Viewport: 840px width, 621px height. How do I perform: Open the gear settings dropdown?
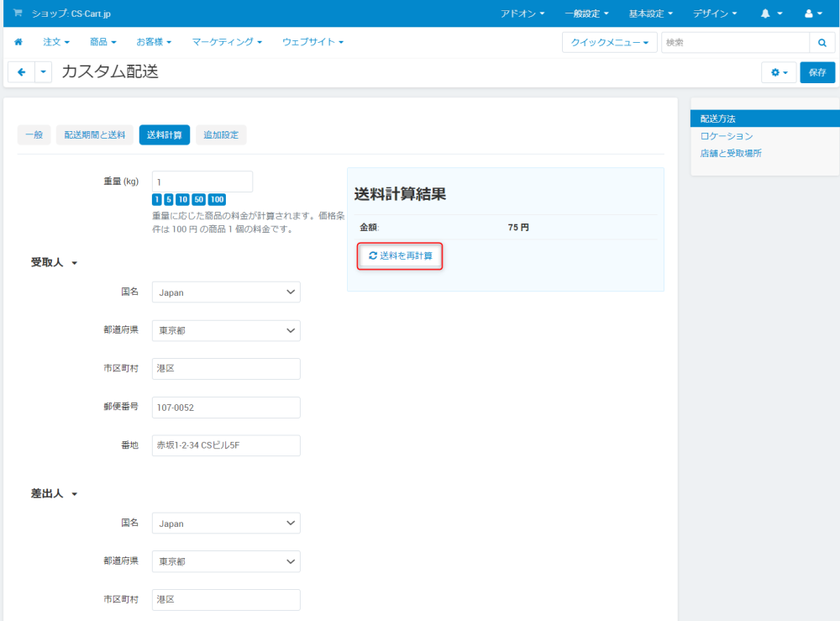coord(779,72)
